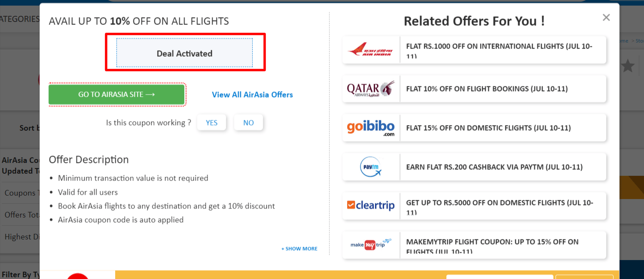Click the Paytm flight cashback logo
The image size is (644, 279).
click(x=370, y=166)
